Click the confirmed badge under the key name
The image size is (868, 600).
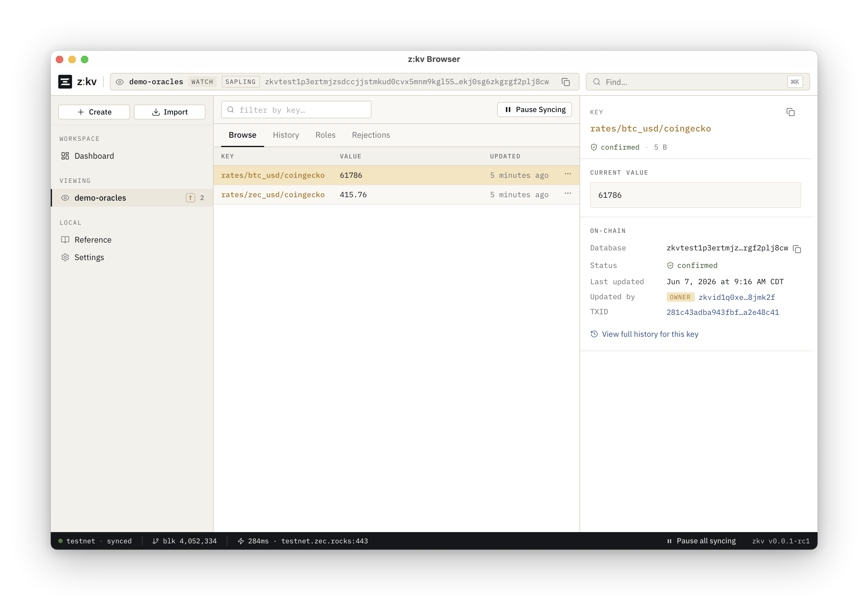tap(615, 147)
